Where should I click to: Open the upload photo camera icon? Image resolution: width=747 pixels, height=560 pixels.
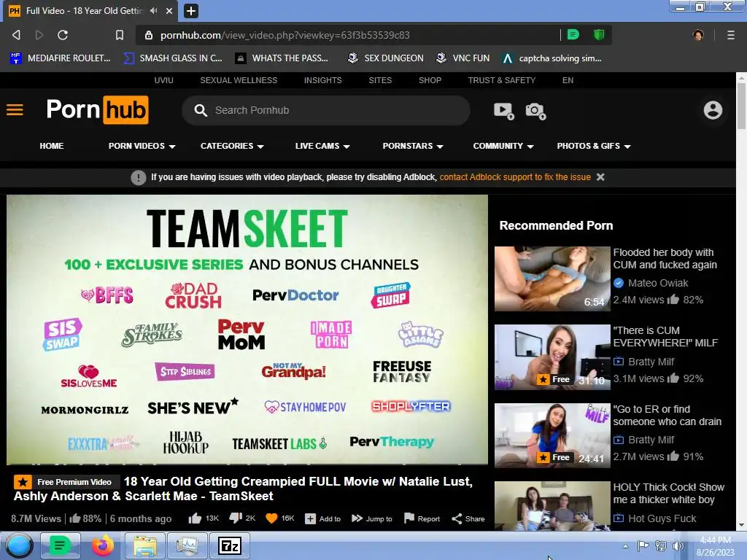click(535, 111)
